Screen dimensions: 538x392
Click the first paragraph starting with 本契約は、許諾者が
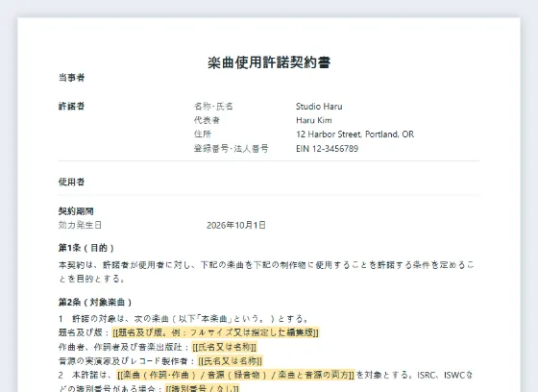point(266,272)
